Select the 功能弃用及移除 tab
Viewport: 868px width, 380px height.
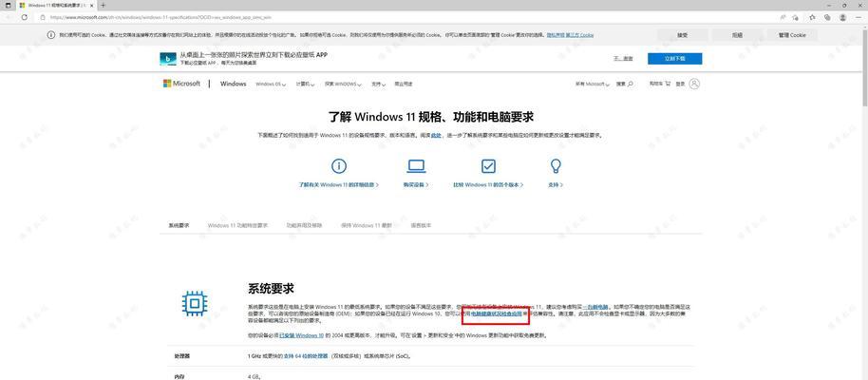click(304, 225)
